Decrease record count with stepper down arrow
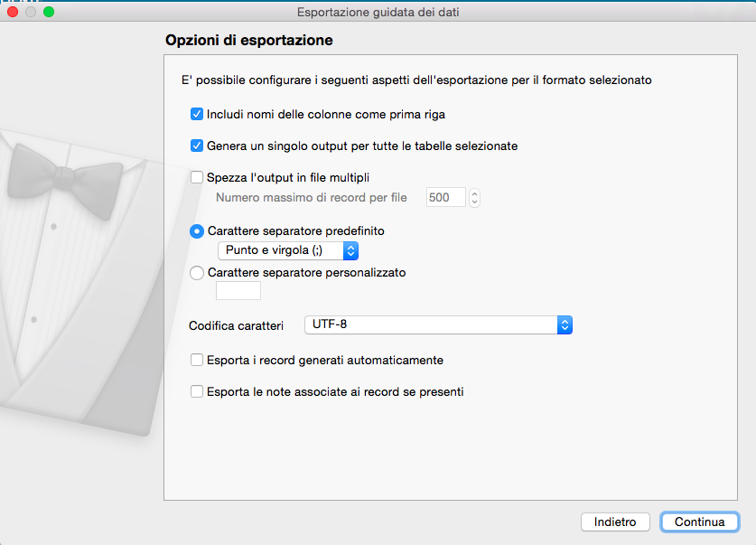 (x=475, y=202)
